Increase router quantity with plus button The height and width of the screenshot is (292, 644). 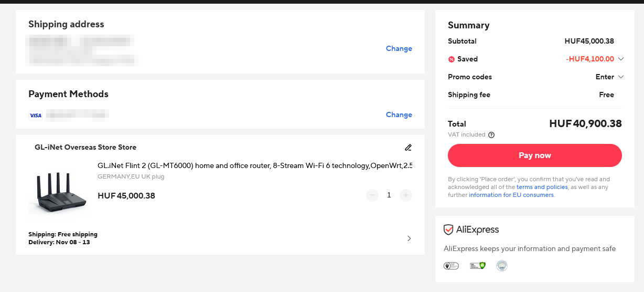click(x=405, y=195)
